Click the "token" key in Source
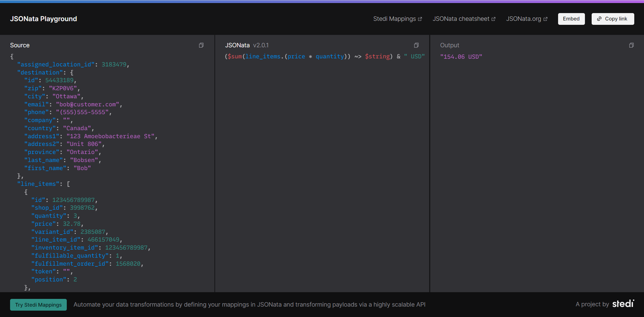644x317 pixels. pos(44,271)
